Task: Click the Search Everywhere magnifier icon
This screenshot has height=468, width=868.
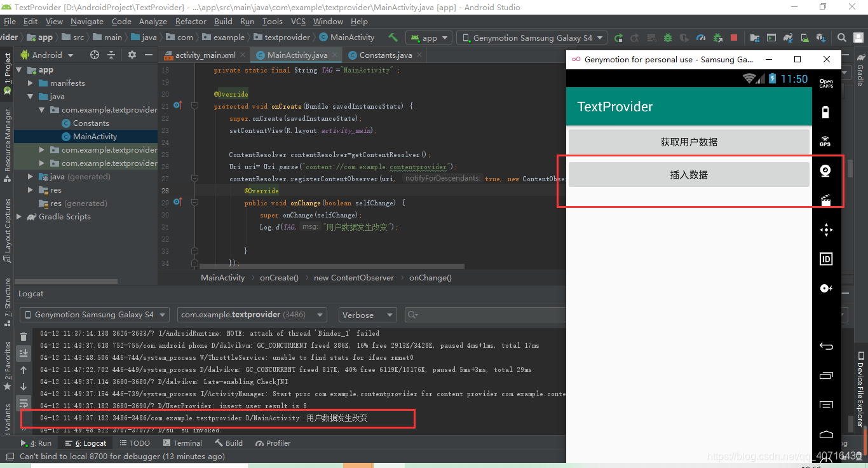Action: (842, 38)
